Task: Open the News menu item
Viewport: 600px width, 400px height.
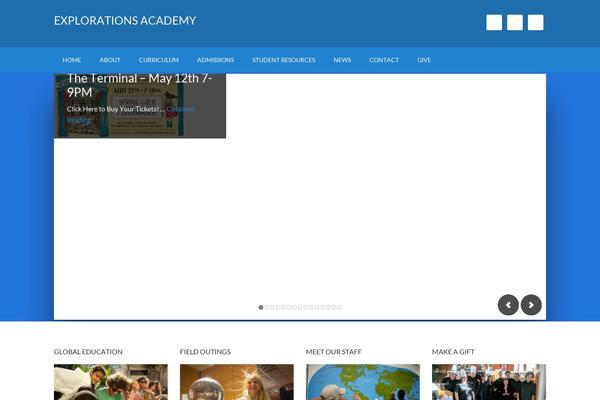Action: tap(342, 60)
